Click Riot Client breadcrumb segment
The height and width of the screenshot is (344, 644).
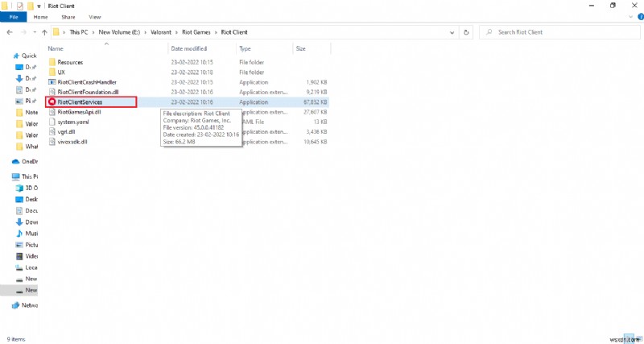[234, 32]
